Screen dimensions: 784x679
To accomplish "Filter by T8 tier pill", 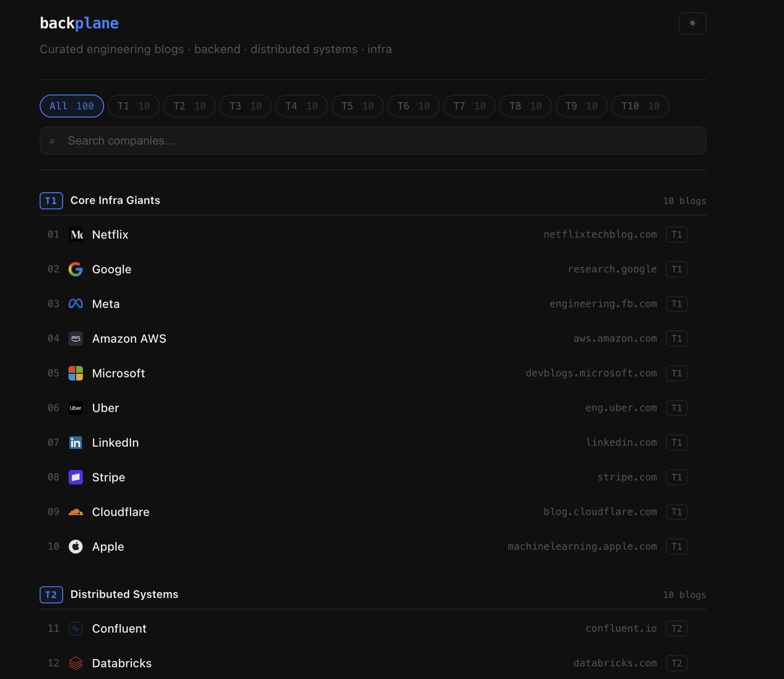I will (525, 106).
